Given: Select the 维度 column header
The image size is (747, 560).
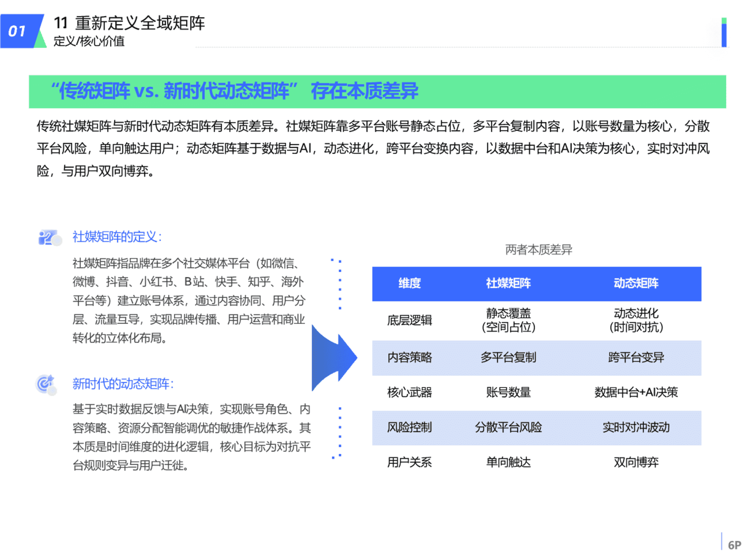Looking at the screenshot, I should [x=409, y=283].
